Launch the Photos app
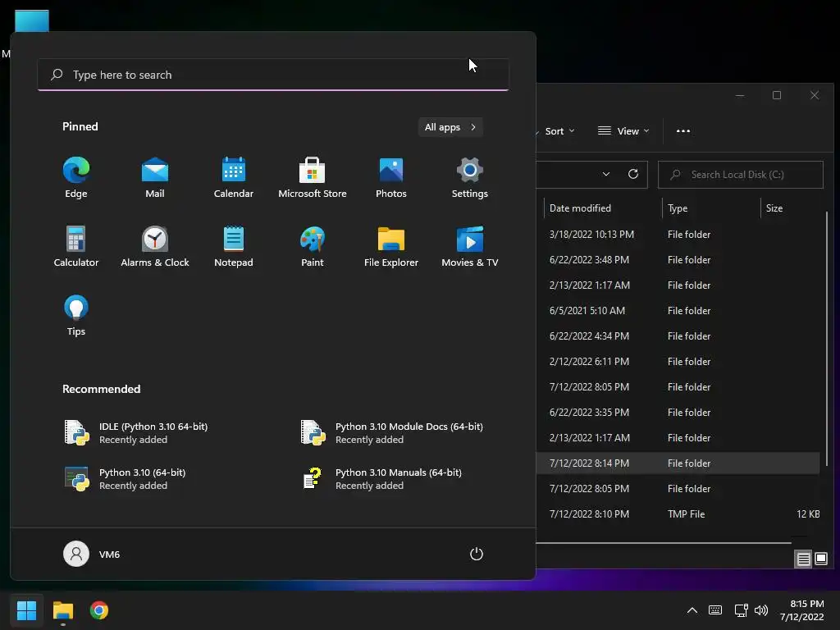Viewport: 840px width, 630px height. [x=391, y=178]
